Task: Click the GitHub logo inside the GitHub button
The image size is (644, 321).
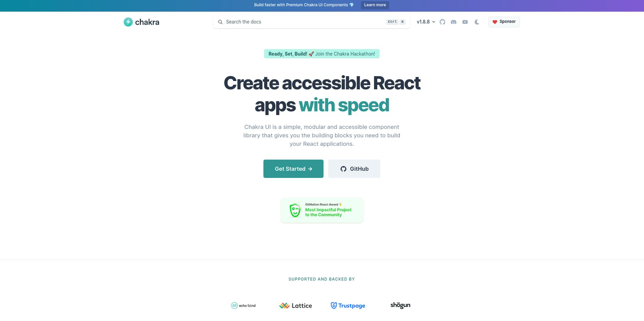Action: 343,169
